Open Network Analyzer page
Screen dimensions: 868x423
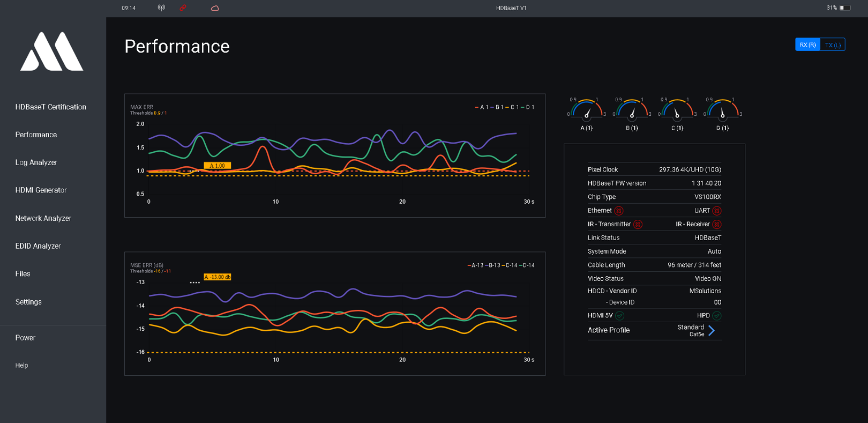pos(43,218)
